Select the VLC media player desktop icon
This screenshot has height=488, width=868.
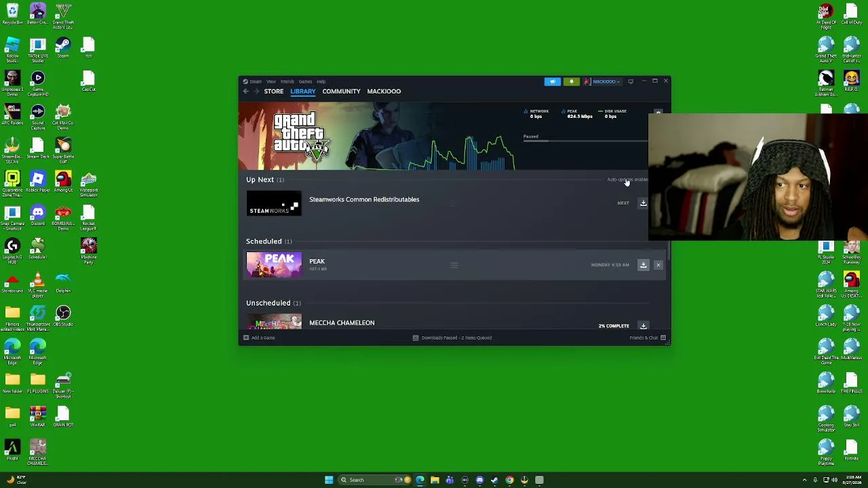tap(38, 283)
